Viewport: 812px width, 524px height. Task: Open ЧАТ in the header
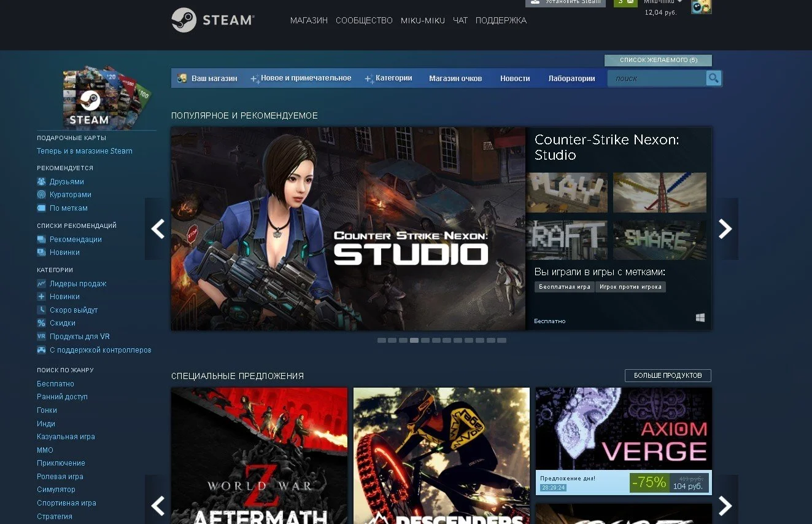coord(460,20)
